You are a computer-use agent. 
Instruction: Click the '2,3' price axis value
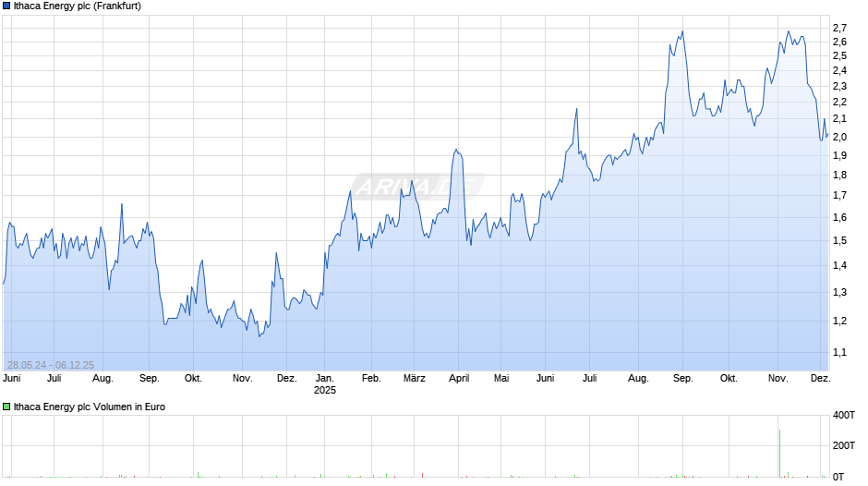point(839,87)
